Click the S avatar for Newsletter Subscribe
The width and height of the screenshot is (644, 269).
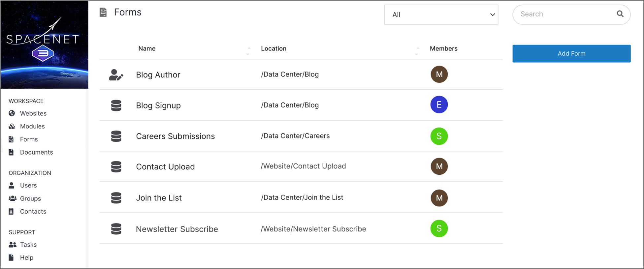tap(439, 228)
